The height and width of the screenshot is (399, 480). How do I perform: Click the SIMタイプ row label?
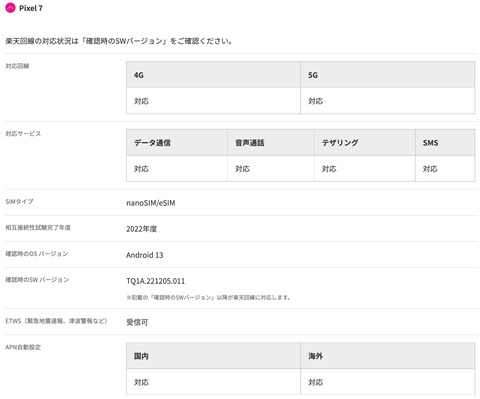pos(19,201)
